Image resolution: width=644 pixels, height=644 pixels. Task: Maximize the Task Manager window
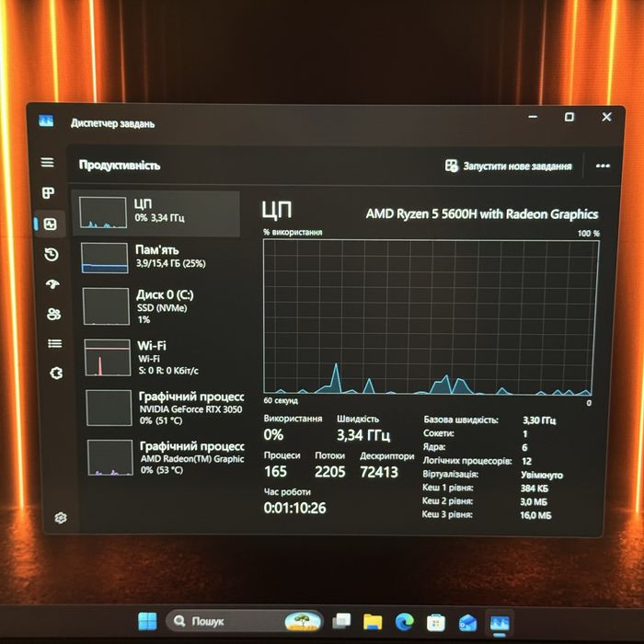click(x=569, y=117)
